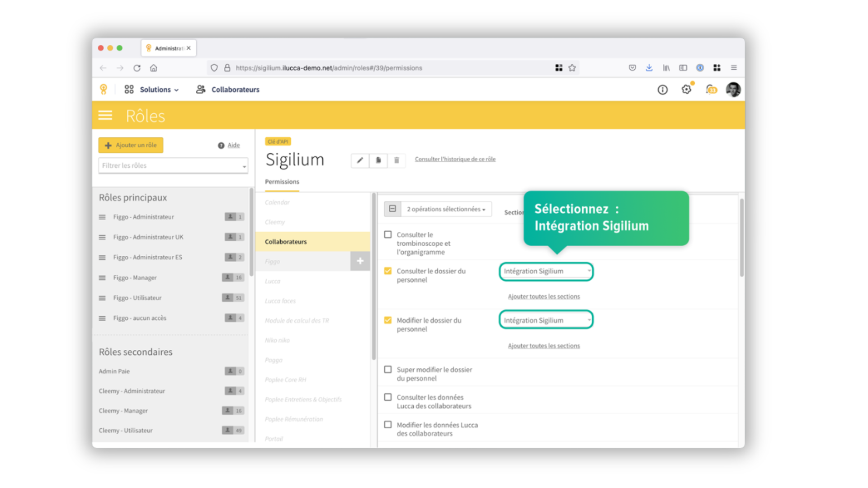Open the settings gear icon
Viewport: 868px width, 488px height.
(x=686, y=89)
